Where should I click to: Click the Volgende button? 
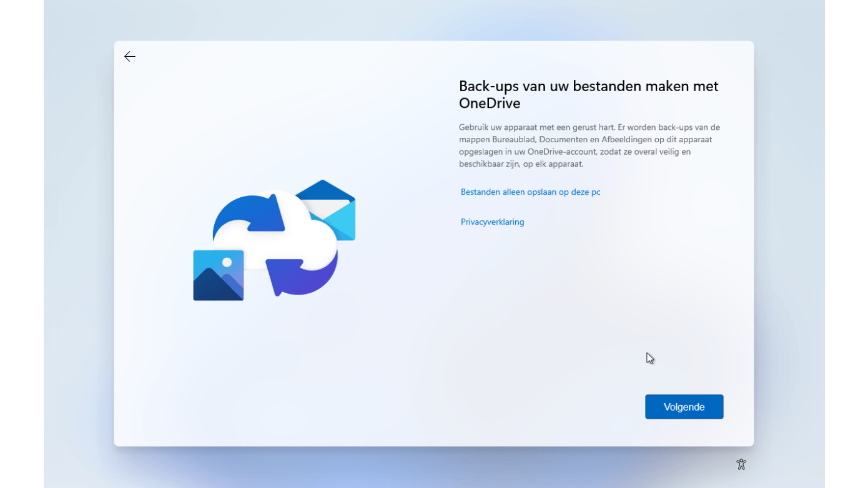[684, 407]
